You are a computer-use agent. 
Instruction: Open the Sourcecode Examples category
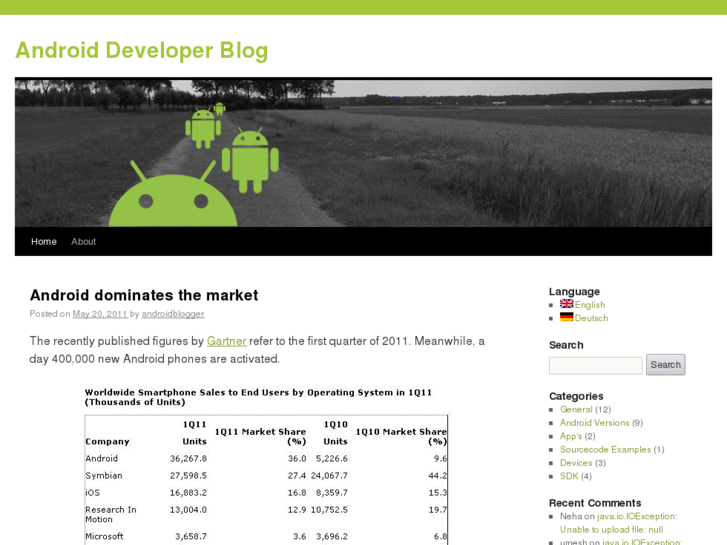(x=605, y=450)
